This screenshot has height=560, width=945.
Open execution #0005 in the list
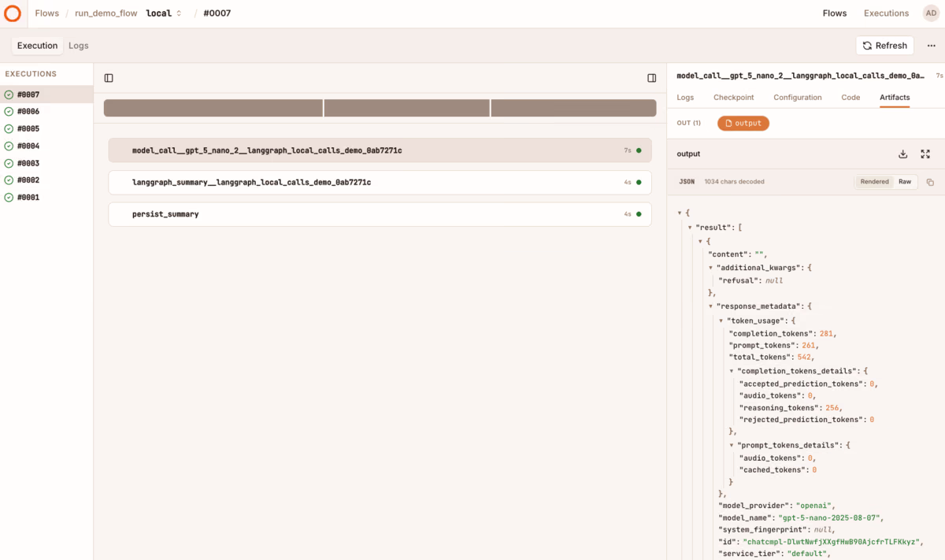pos(46,129)
